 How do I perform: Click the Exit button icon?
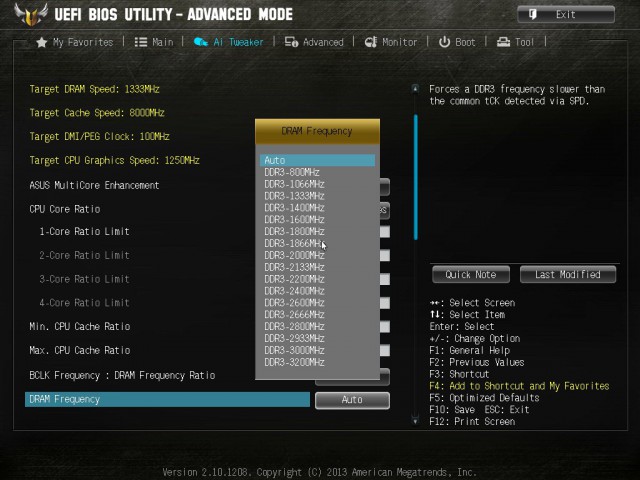coord(533,15)
